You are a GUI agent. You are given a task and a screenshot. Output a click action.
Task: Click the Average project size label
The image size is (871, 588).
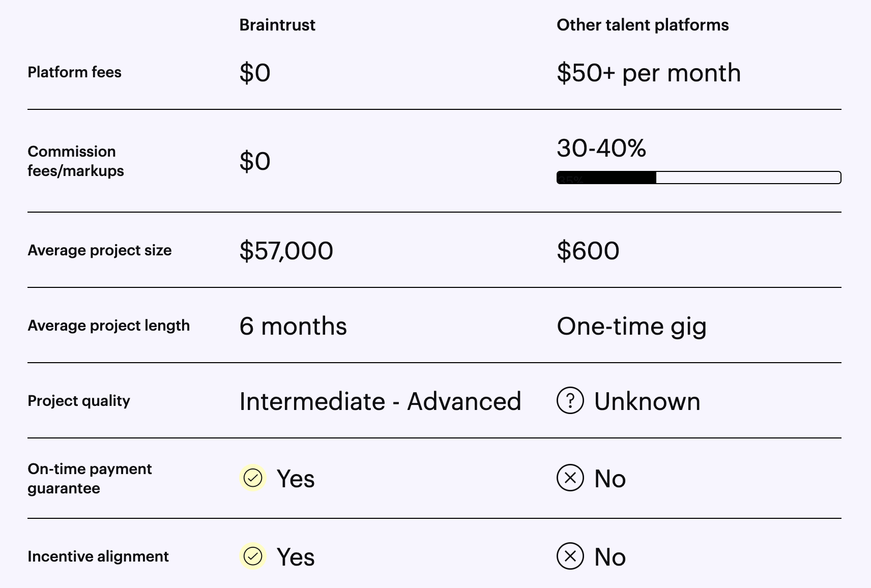pos(100,250)
